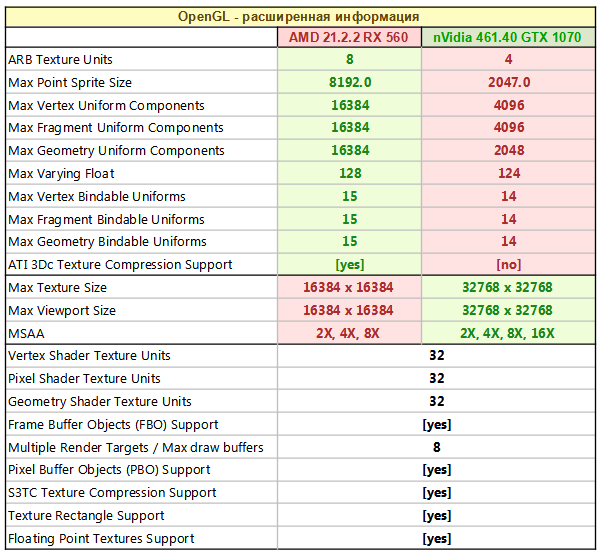Select AMD '16384' in Max Fragment Uniform Components row
Image resolution: width=600 pixels, height=560 pixels.
pyautogui.click(x=349, y=127)
